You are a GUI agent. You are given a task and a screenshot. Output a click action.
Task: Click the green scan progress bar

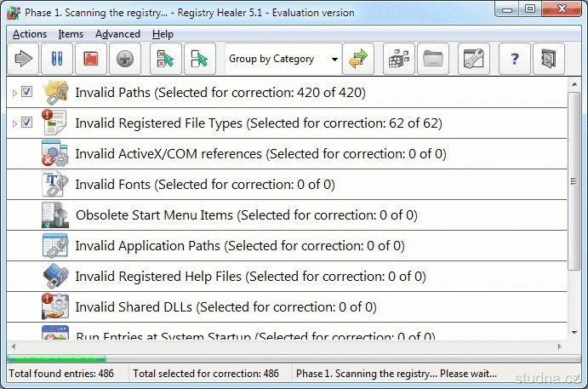click(56, 358)
